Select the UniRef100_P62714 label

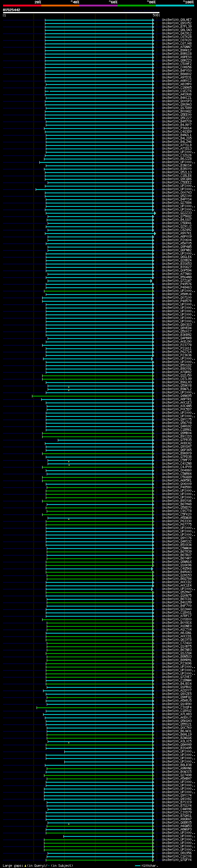point(176,352)
